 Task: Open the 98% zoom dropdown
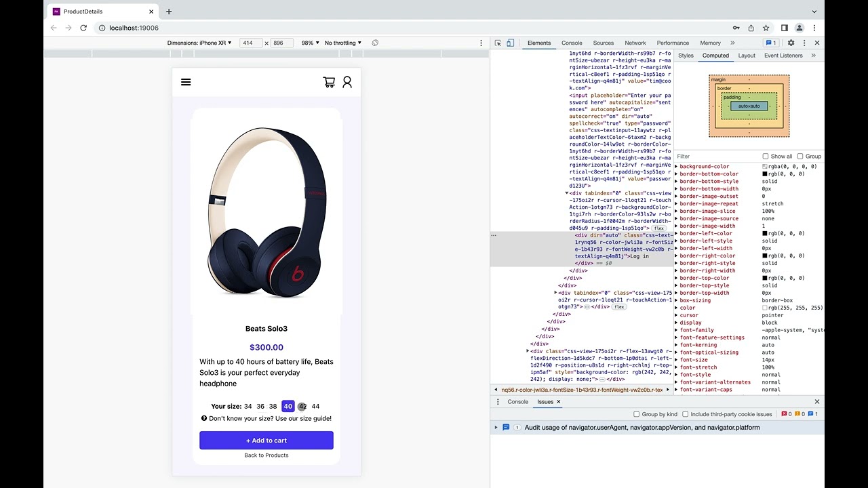(x=309, y=43)
